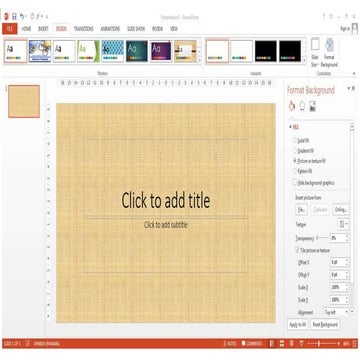The height and width of the screenshot is (360, 360).
Task: Expand the Variants gallery more arrow
Action: [304, 60]
